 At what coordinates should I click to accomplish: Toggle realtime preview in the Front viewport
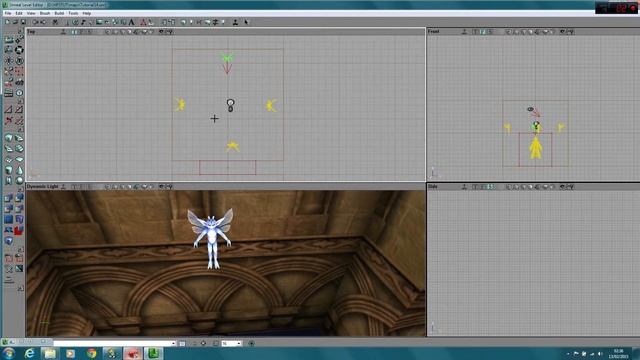[464, 31]
